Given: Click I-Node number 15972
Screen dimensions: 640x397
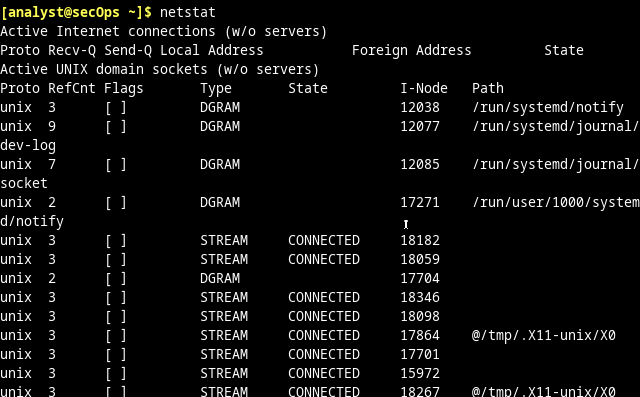Looking at the screenshot, I should [420, 373].
